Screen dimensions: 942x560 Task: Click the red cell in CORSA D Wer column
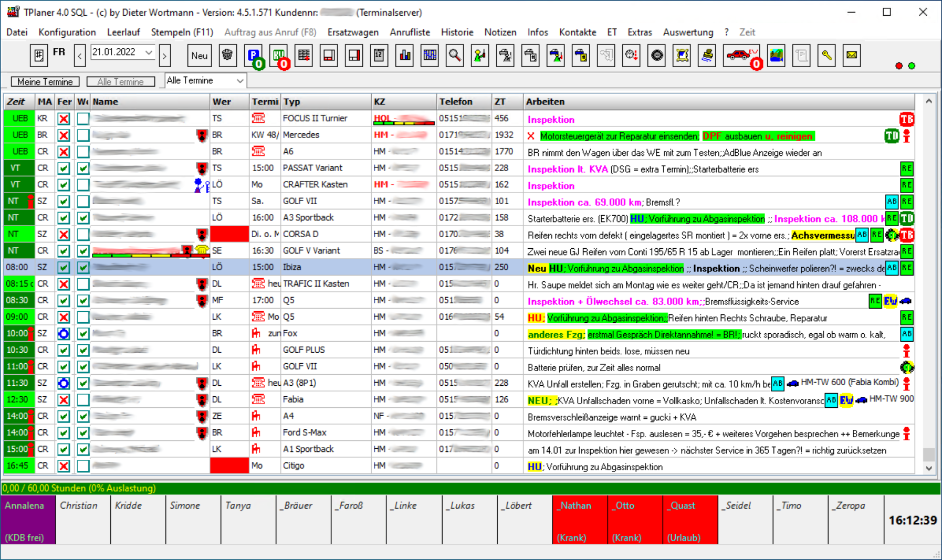[229, 234]
